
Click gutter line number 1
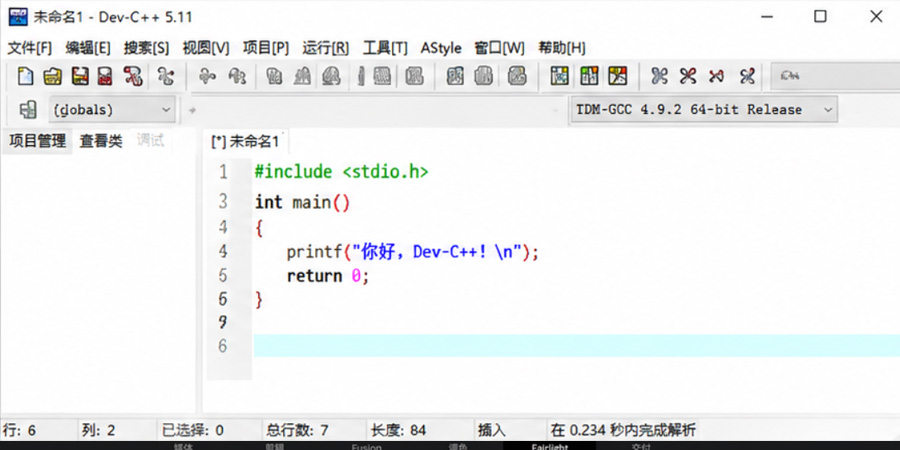tap(223, 172)
